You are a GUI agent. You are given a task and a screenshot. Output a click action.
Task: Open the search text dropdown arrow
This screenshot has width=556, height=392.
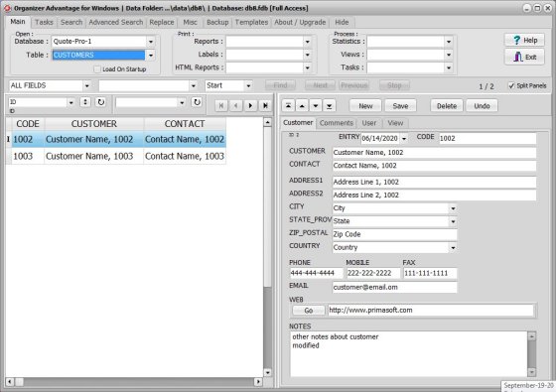[194, 85]
